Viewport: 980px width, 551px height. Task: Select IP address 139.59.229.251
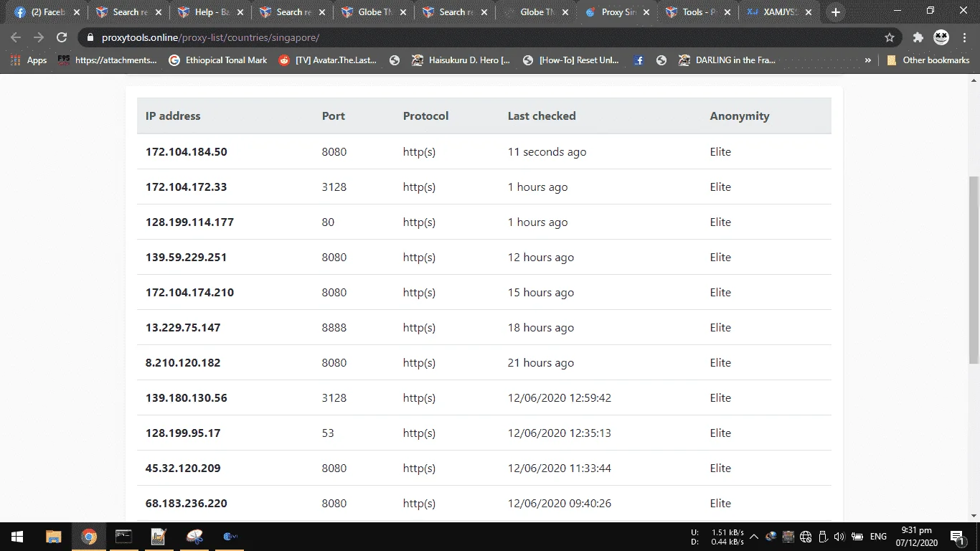tap(187, 257)
